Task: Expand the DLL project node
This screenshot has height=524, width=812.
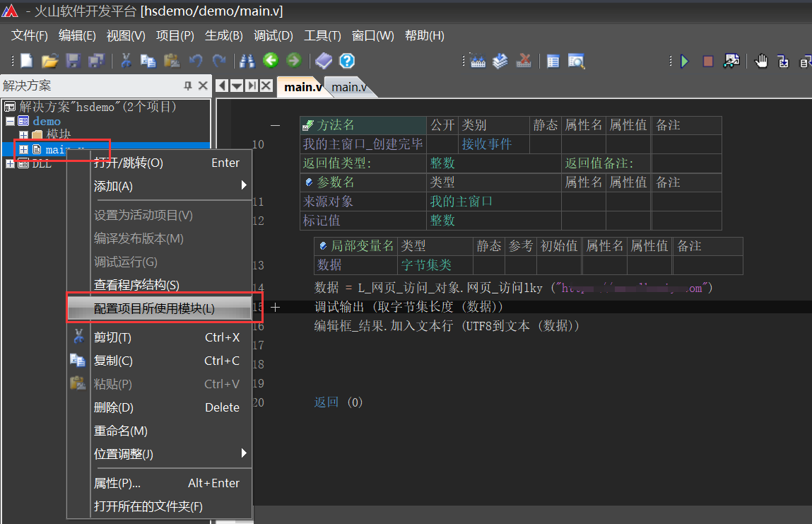Action: pyautogui.click(x=10, y=164)
